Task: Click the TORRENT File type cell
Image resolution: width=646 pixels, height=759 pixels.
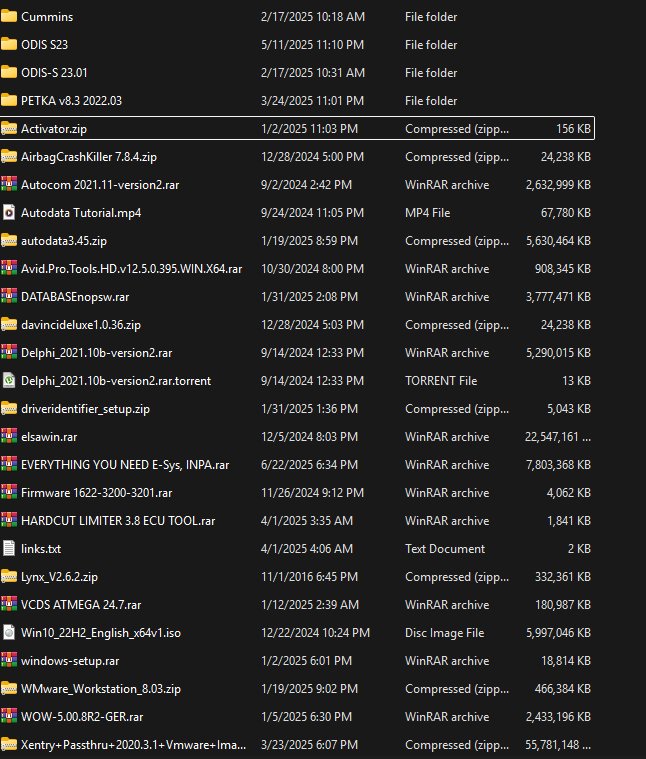Action: coord(441,380)
